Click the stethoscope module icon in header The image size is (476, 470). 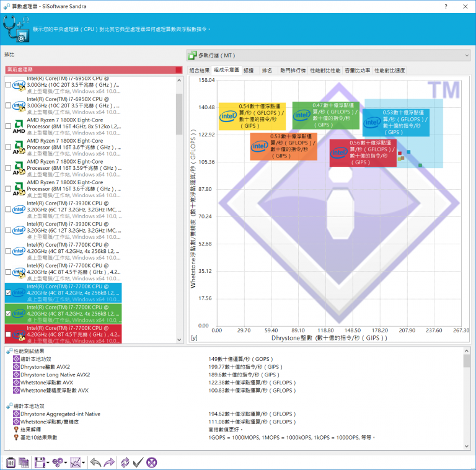[x=16, y=29]
